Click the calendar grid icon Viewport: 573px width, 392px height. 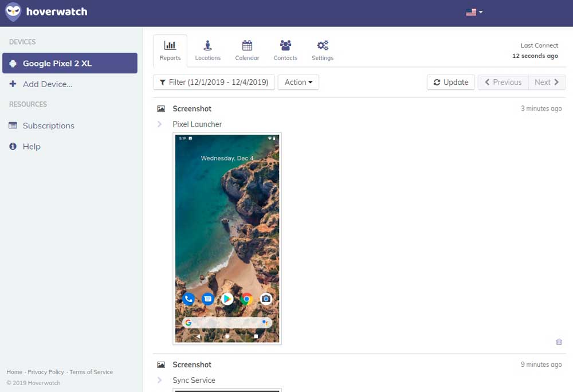click(x=247, y=45)
